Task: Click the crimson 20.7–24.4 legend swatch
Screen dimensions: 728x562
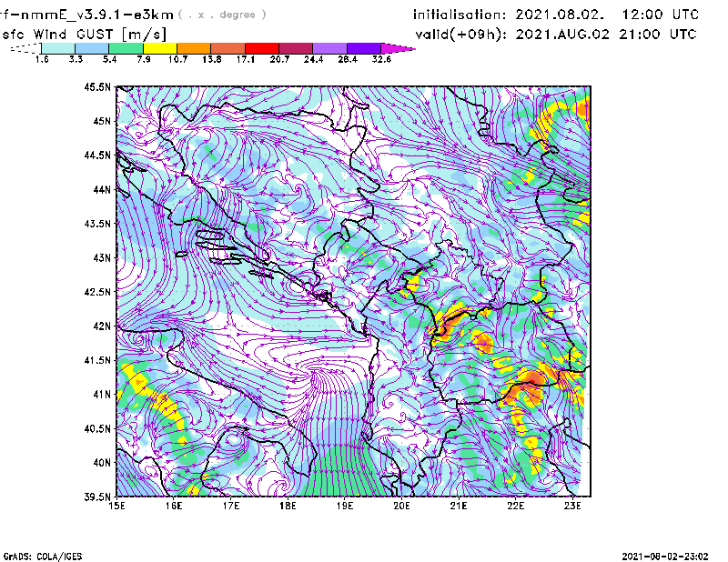Action: point(296,48)
